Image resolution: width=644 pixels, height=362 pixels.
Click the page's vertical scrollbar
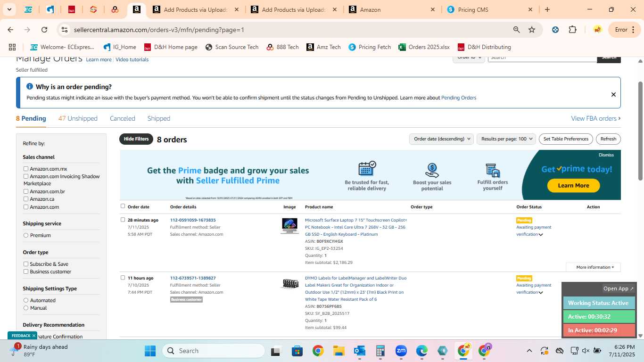(x=640, y=131)
